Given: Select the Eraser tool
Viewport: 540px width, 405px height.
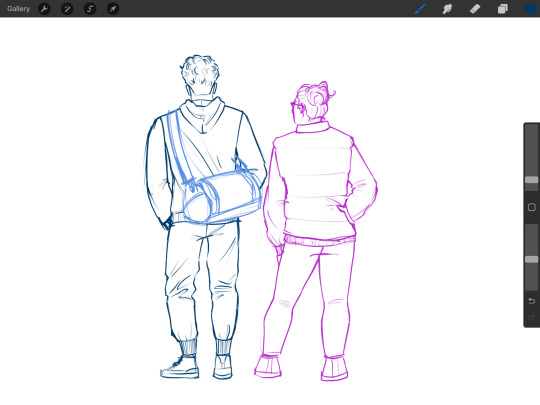Looking at the screenshot, I should [x=475, y=9].
